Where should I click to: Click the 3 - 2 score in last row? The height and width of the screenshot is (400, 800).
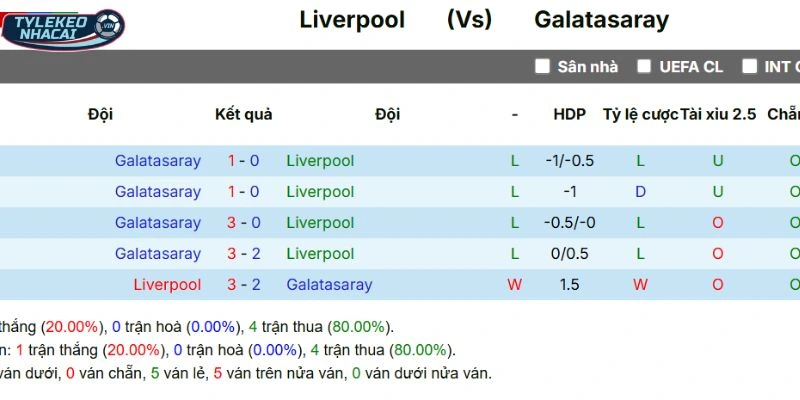pyautogui.click(x=243, y=285)
